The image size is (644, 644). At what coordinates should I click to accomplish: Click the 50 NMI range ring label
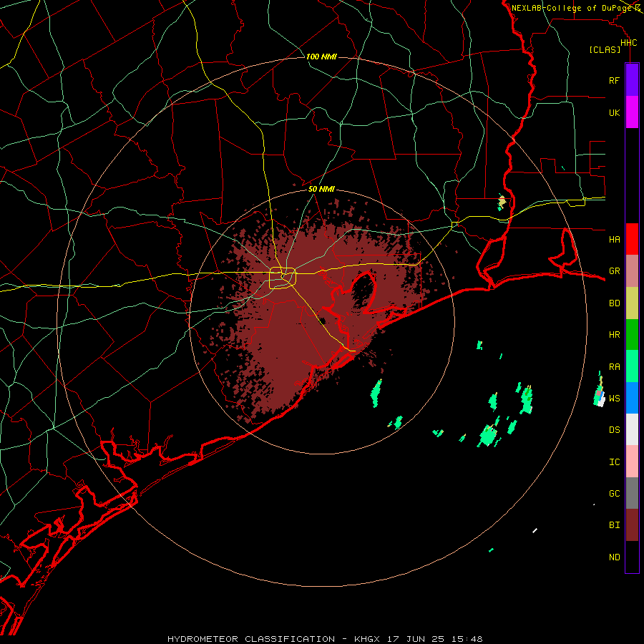point(321,189)
